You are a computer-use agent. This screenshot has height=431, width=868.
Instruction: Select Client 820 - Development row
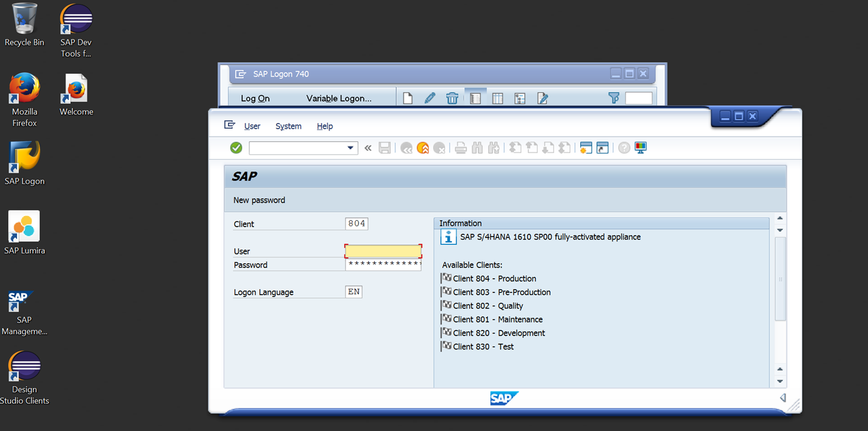pyautogui.click(x=493, y=333)
